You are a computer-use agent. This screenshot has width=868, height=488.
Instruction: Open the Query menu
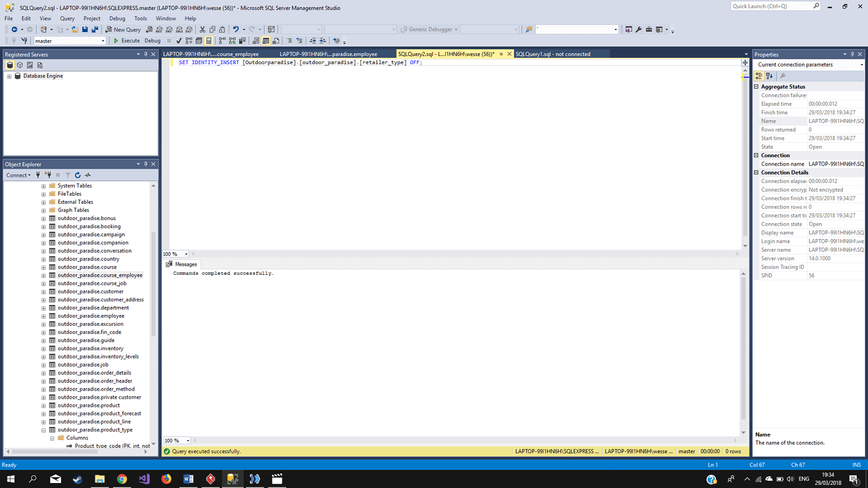pos(67,19)
